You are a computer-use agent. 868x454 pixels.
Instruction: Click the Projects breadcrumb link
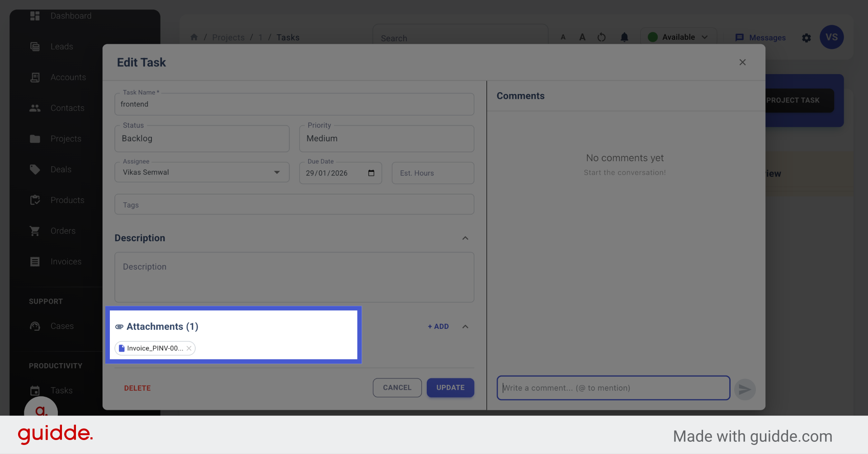tap(228, 37)
